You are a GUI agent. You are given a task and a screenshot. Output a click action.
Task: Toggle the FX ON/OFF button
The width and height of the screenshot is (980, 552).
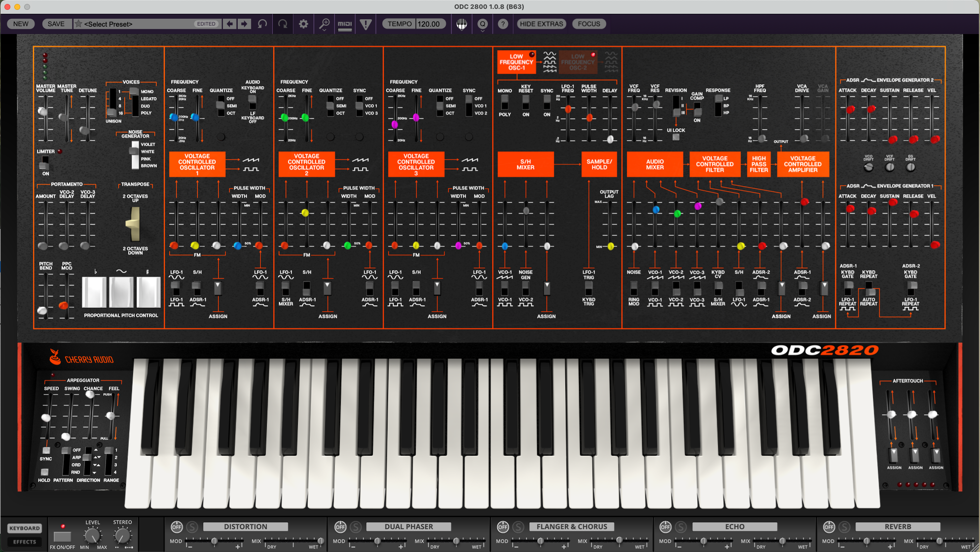point(62,536)
